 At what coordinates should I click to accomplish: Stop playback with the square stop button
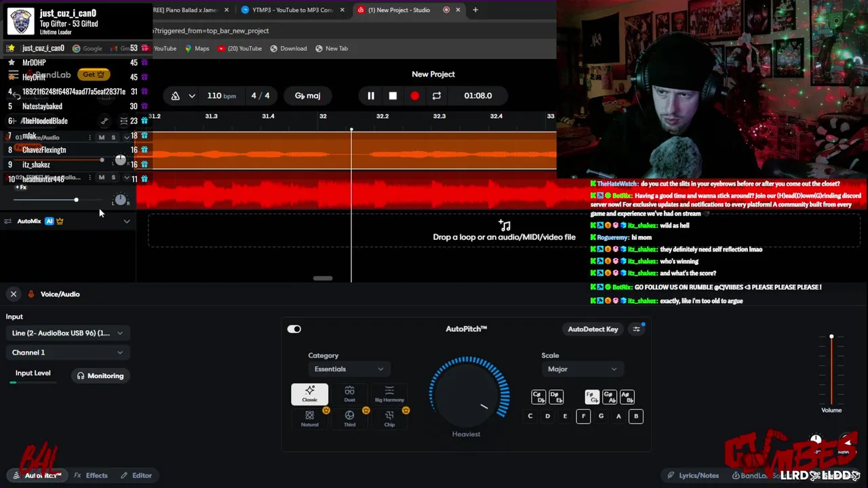pyautogui.click(x=393, y=96)
